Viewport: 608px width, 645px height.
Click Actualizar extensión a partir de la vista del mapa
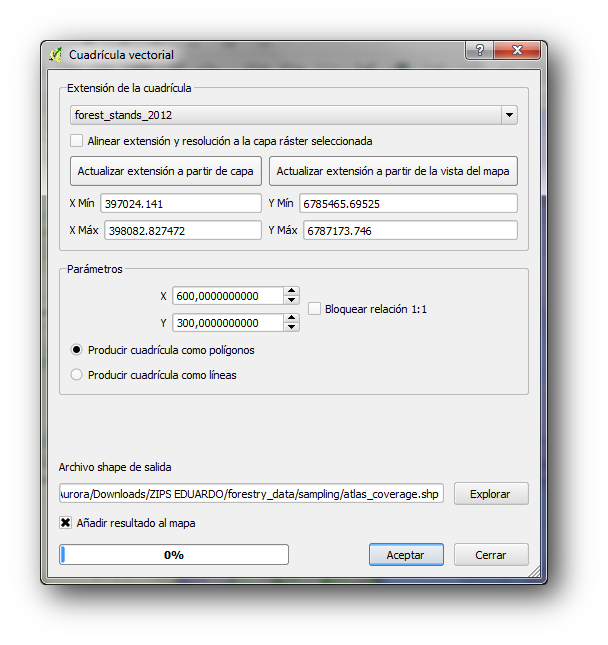[393, 171]
